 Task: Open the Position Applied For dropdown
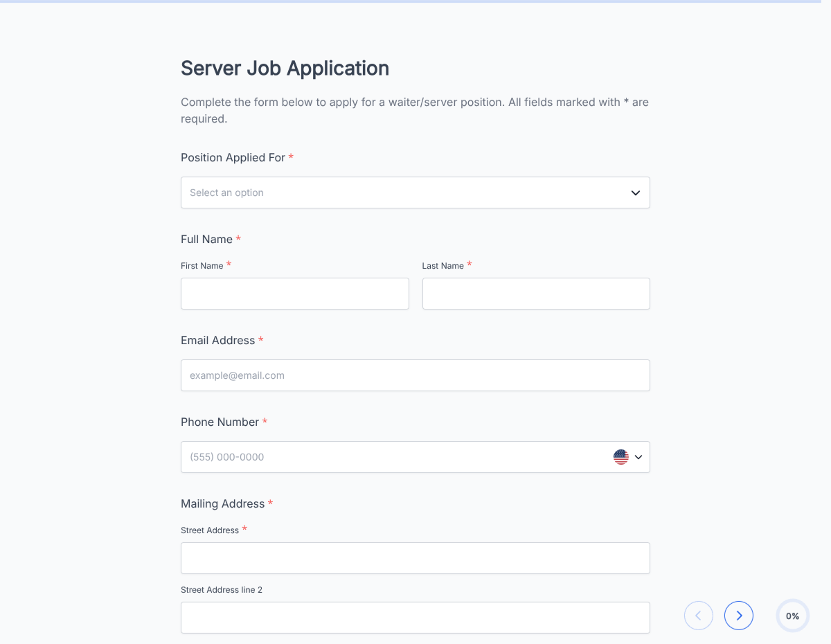tap(415, 193)
